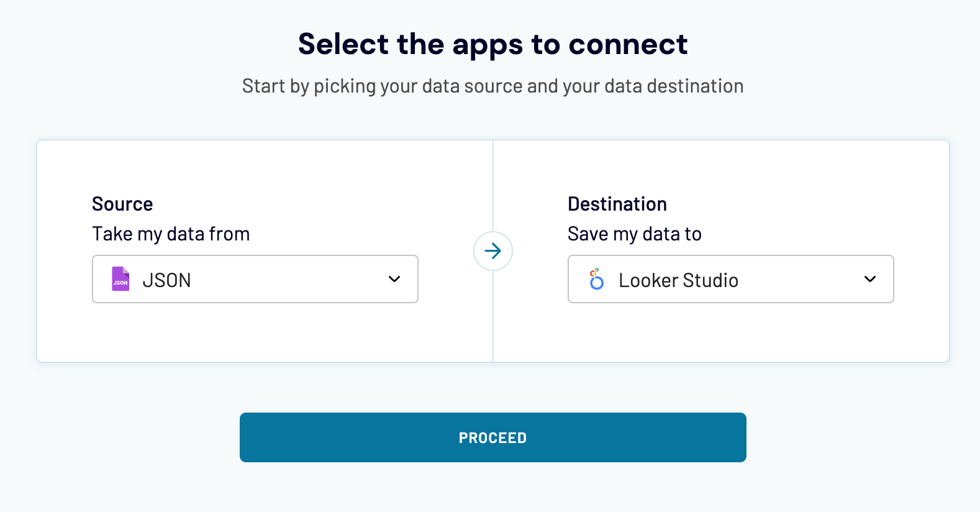Click the Source panel heading
980x512 pixels.
pos(122,204)
